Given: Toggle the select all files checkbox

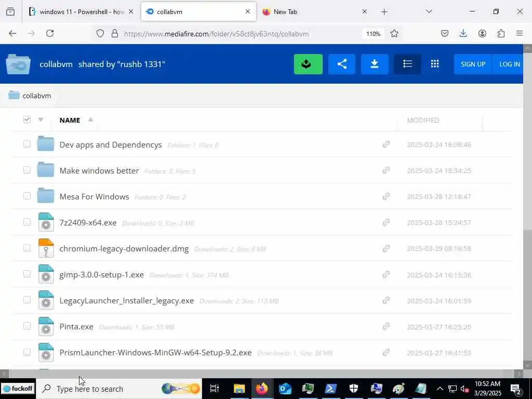Looking at the screenshot, I should [27, 119].
